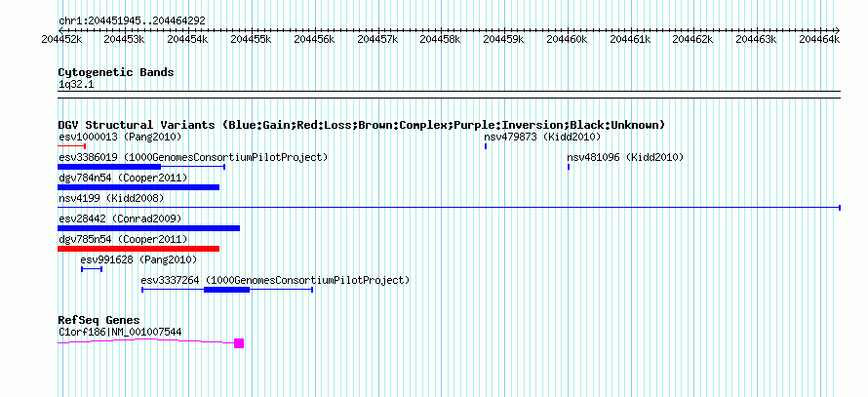Click the 204457k ruler tick label
The image size is (868, 397).
(x=378, y=39)
